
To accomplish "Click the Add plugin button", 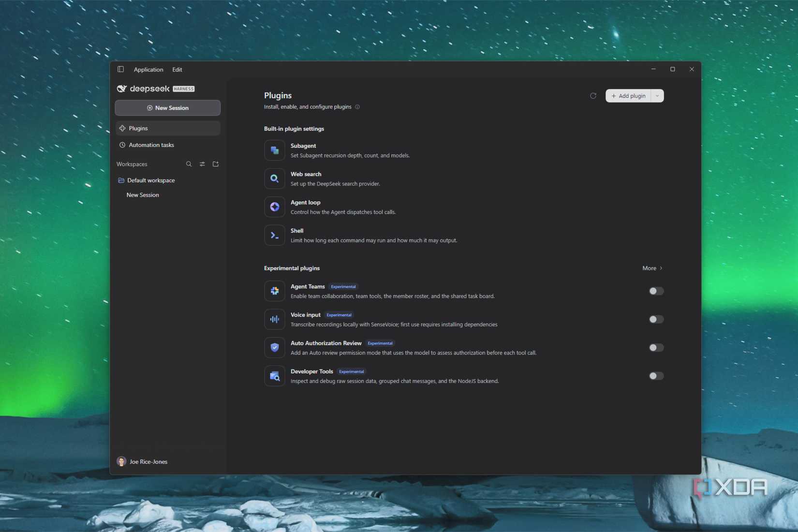I will point(628,96).
